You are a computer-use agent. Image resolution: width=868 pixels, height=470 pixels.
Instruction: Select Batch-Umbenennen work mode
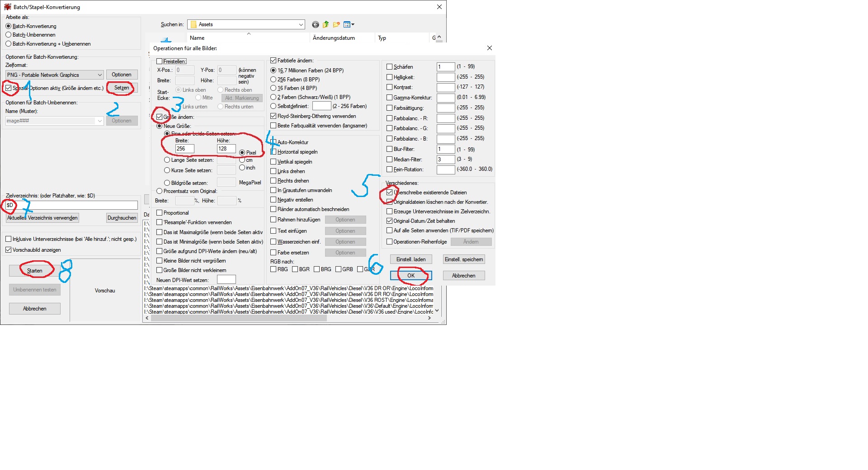9,35
